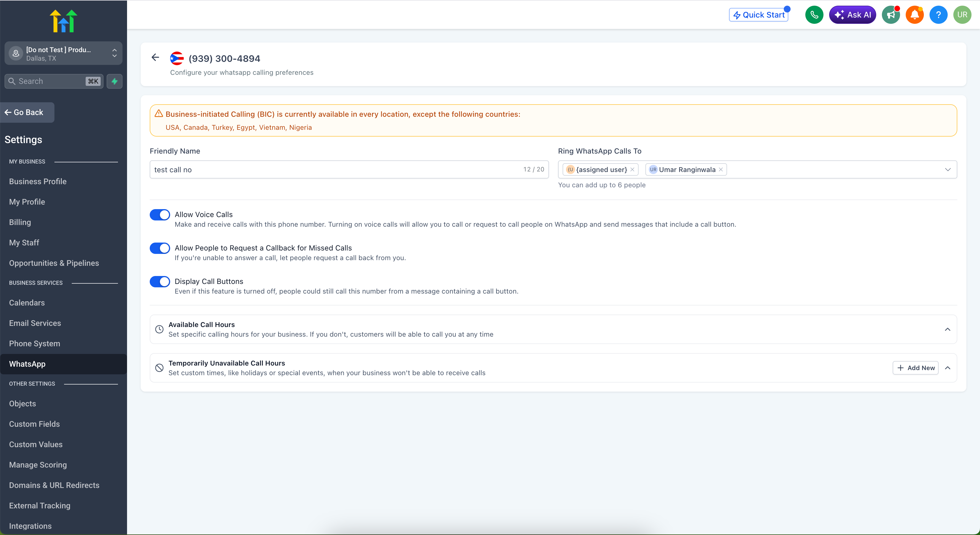
Task: Click the green phone dialer icon
Action: pyautogui.click(x=814, y=15)
